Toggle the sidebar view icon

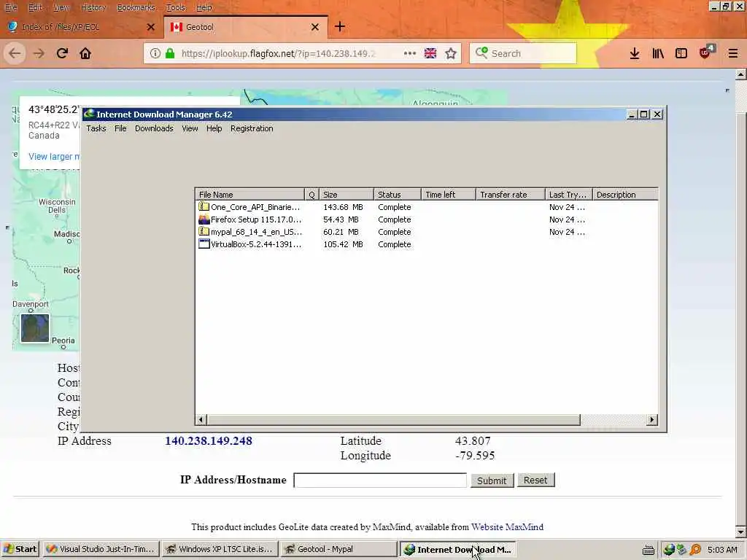(681, 53)
